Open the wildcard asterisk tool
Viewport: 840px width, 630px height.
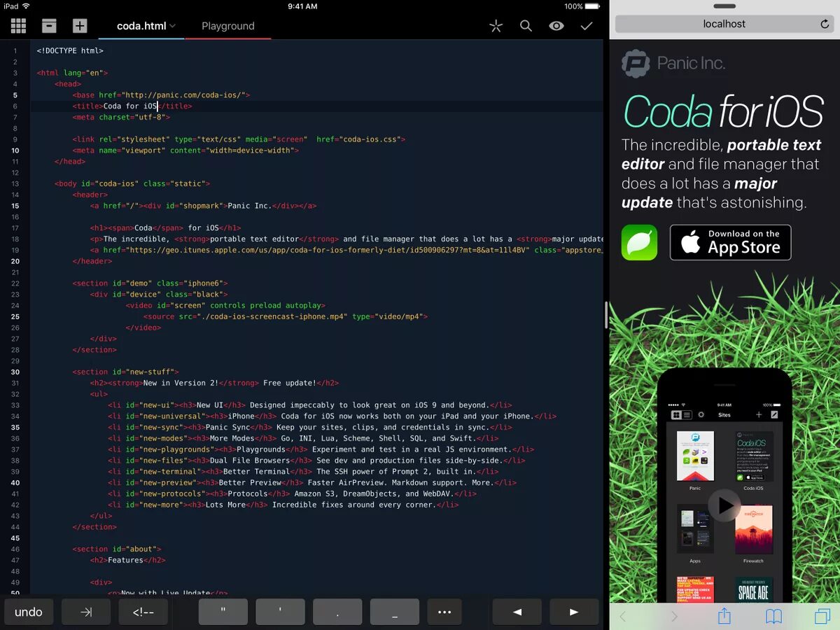[496, 27]
